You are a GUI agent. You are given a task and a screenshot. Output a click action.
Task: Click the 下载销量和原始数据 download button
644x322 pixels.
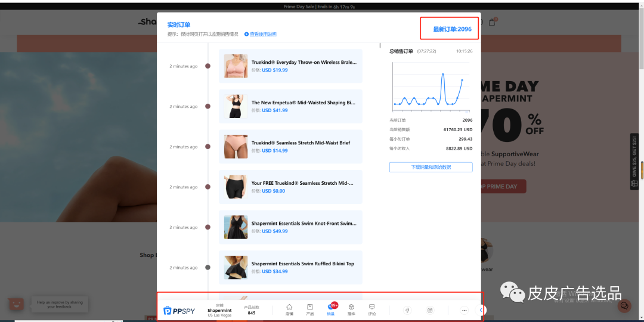click(431, 167)
